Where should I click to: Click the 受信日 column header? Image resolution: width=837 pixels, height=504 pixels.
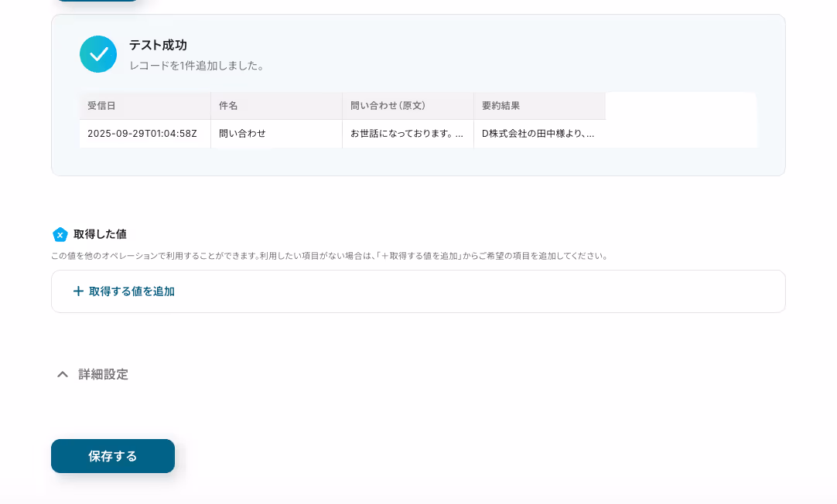click(x=145, y=106)
